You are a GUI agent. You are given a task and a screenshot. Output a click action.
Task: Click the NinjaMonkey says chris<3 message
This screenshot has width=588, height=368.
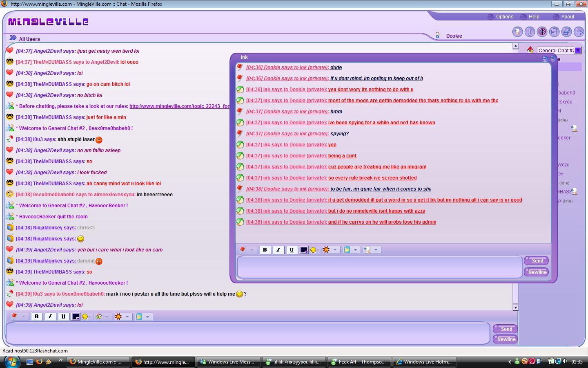coord(55,228)
